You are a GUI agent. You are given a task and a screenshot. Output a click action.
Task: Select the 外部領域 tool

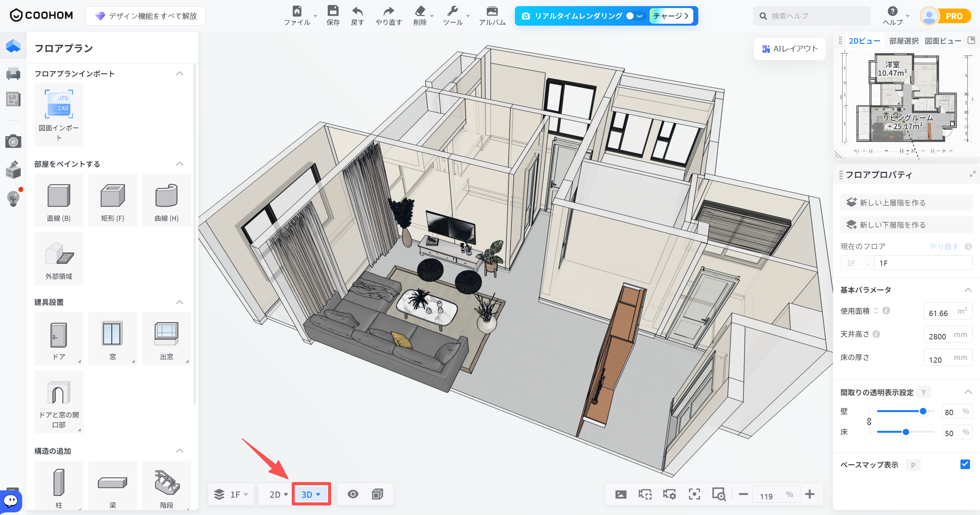point(59,259)
